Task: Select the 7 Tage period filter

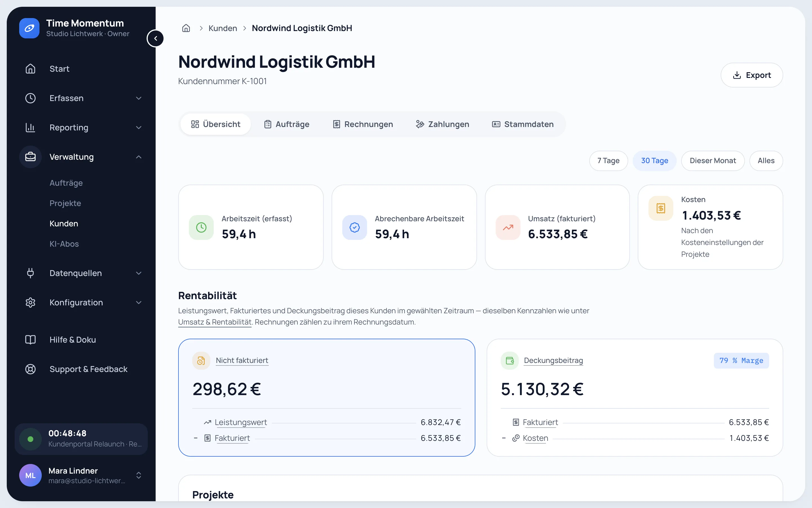Action: pos(608,161)
